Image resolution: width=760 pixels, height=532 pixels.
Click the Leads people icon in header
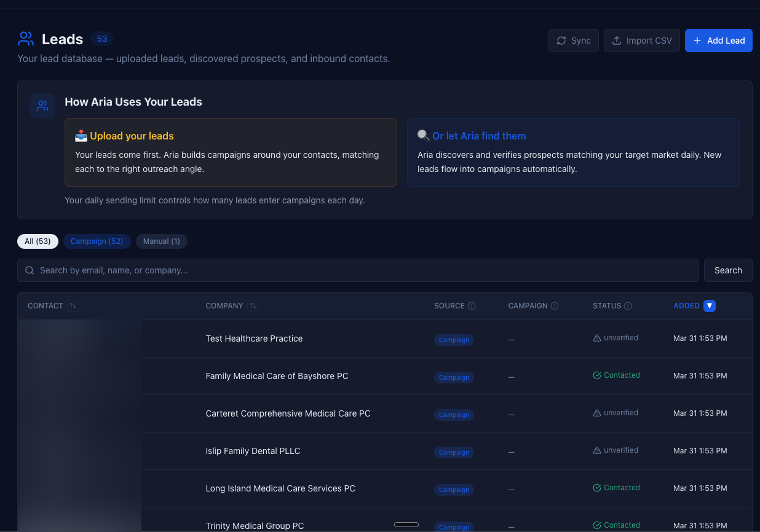tap(26, 39)
